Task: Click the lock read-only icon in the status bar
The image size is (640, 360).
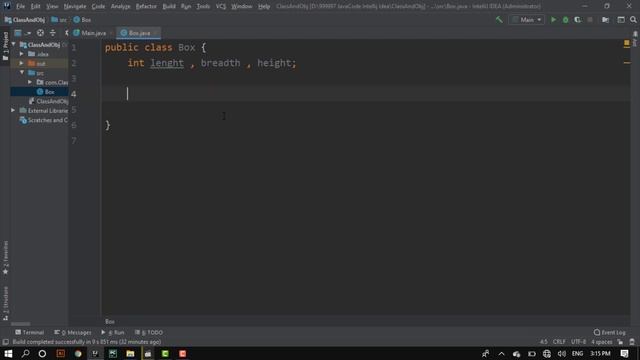Action: [x=620, y=342]
